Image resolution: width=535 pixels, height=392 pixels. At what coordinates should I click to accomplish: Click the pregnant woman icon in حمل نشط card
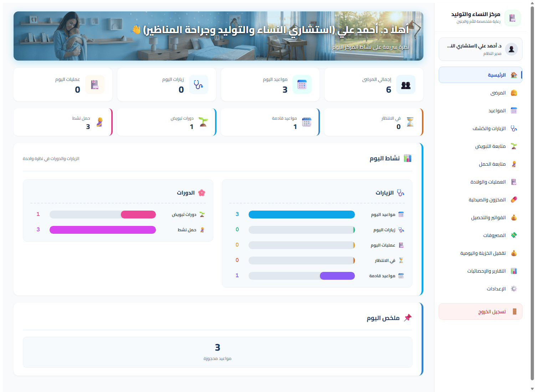click(x=100, y=122)
